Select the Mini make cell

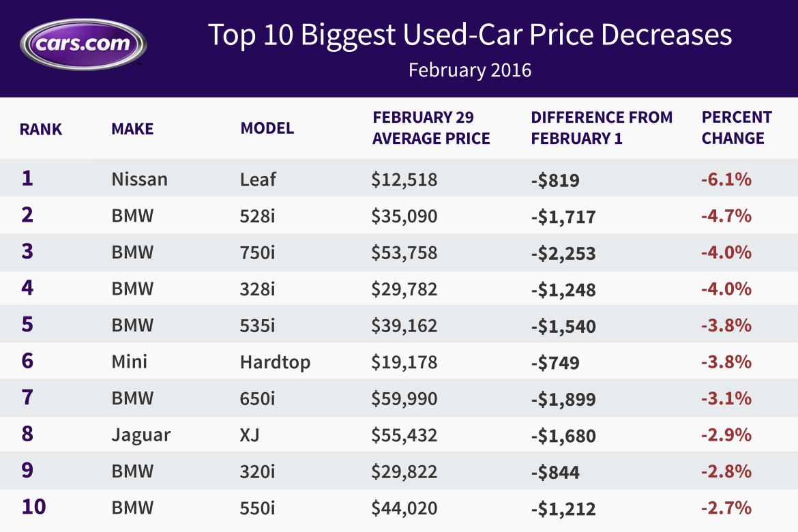point(130,361)
